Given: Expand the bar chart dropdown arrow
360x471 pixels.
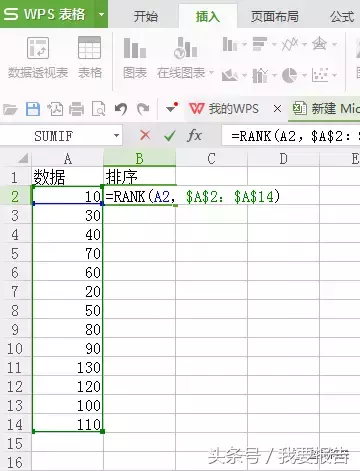Looking at the screenshot, I should point(274,44).
